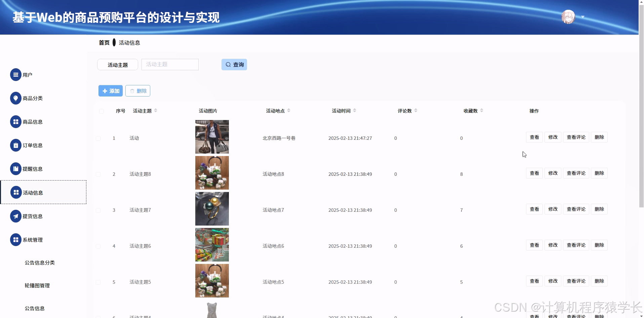Open 轮播图管理 from the sidebar submenu
Viewport: 644px width, 318px height.
(37, 285)
